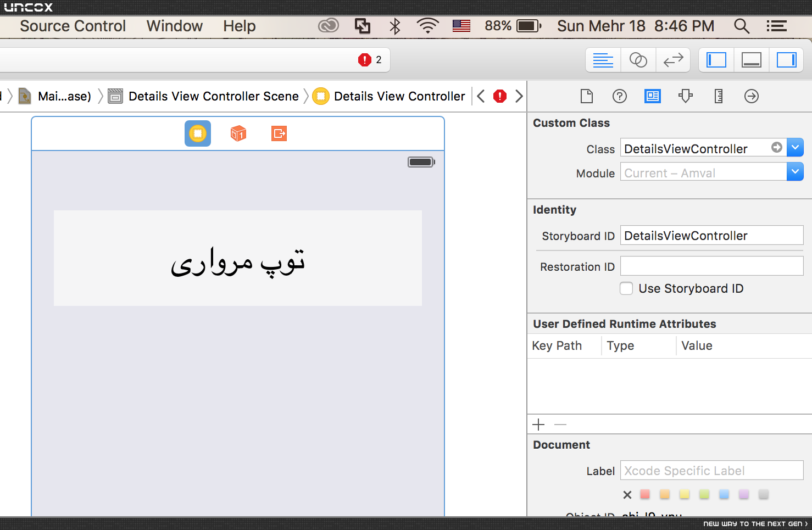This screenshot has width=812, height=530.
Task: Clear label color with the X
Action: 627,495
